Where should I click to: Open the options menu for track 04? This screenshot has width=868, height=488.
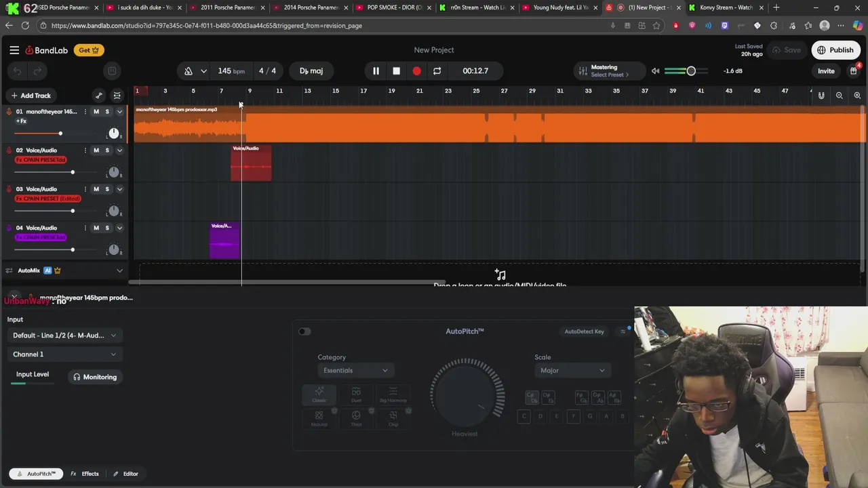85,228
